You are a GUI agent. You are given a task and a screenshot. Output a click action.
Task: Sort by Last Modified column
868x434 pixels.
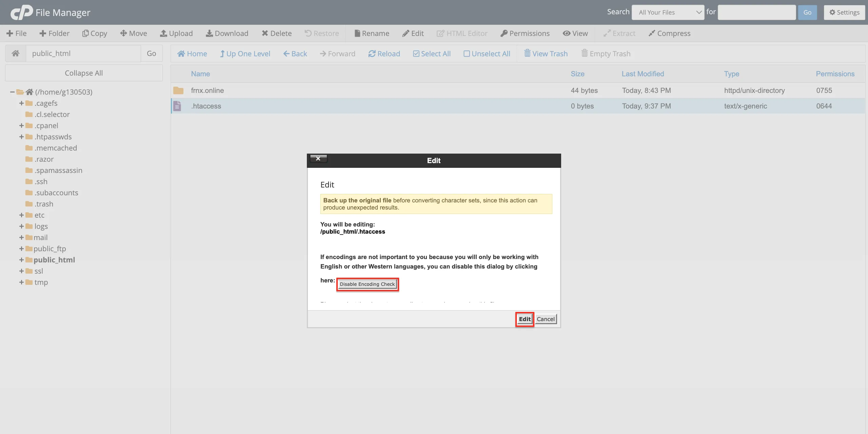coord(643,74)
